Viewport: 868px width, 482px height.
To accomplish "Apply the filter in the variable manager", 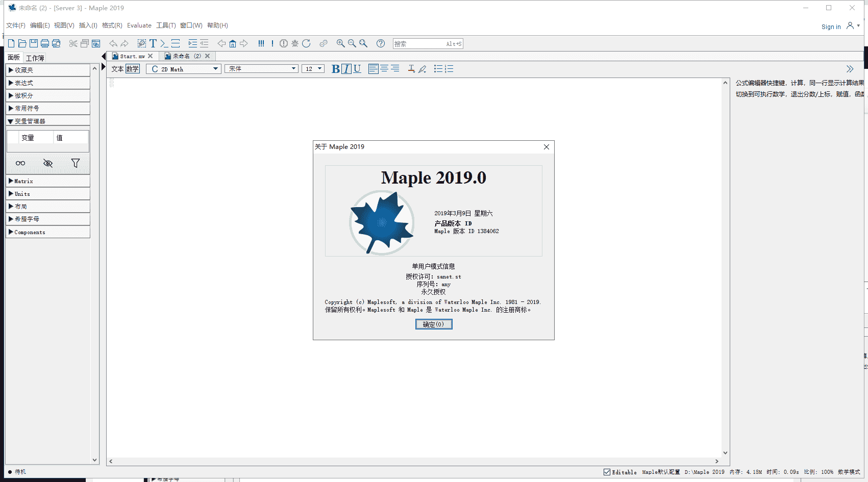I will (x=76, y=163).
